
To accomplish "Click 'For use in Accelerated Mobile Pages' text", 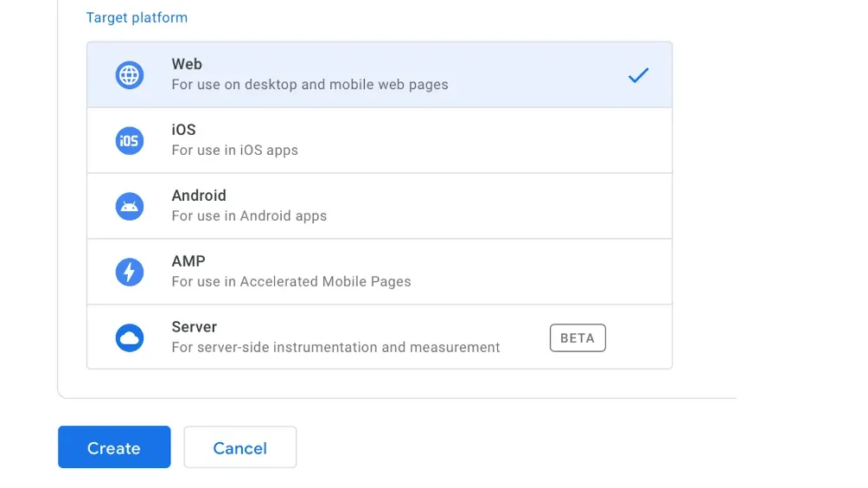I will [291, 281].
